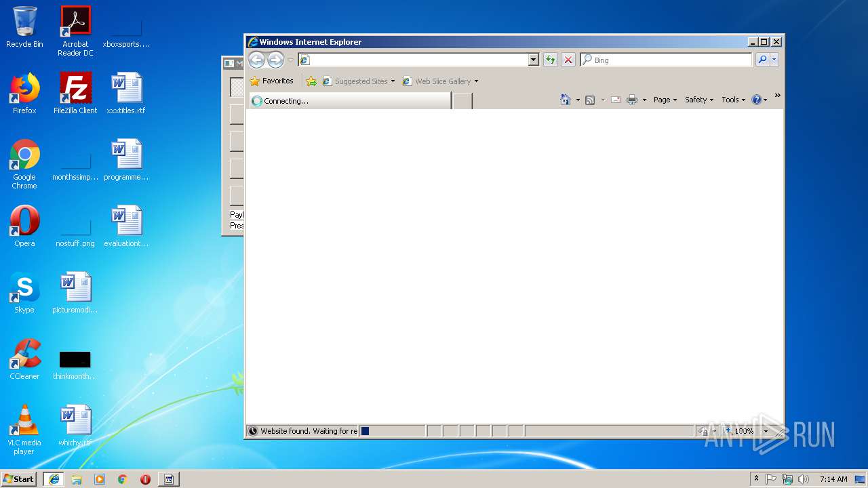
Task: Open the search provider dropdown arrow
Action: coord(774,60)
